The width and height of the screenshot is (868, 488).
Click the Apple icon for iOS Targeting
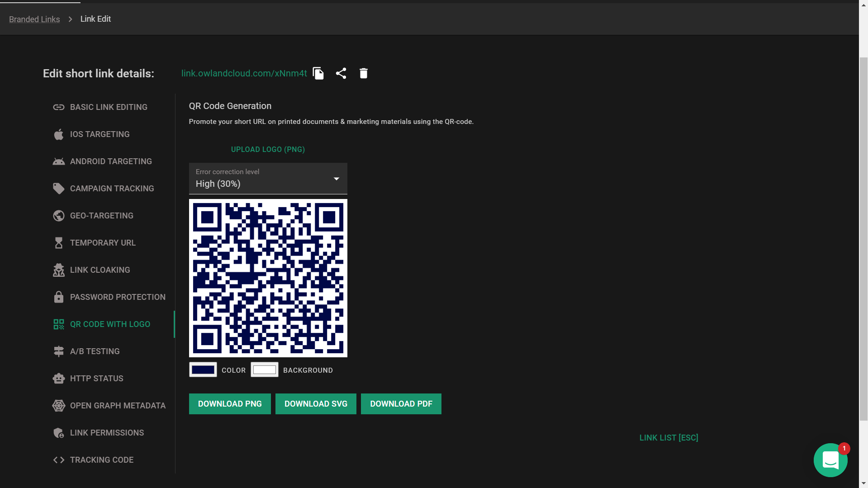click(x=59, y=134)
